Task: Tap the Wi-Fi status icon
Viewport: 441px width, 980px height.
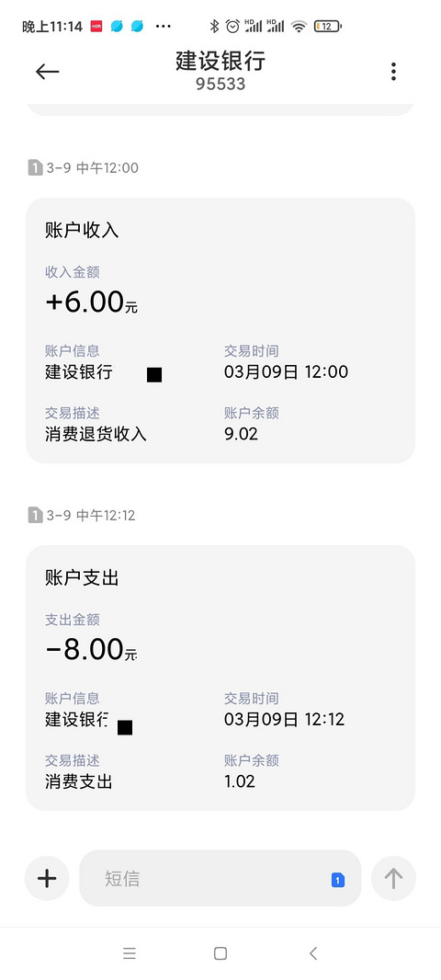Action: click(300, 27)
